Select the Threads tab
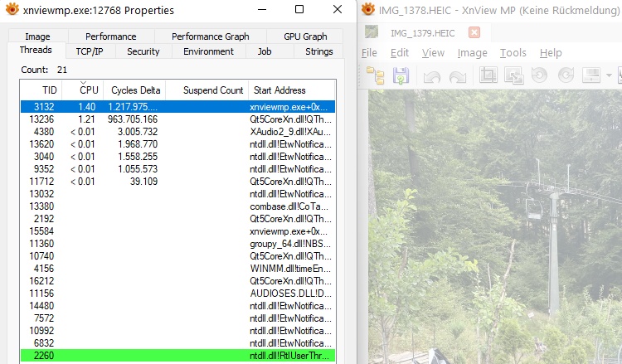Image resolution: width=622 pixels, height=364 pixels. [x=36, y=50]
